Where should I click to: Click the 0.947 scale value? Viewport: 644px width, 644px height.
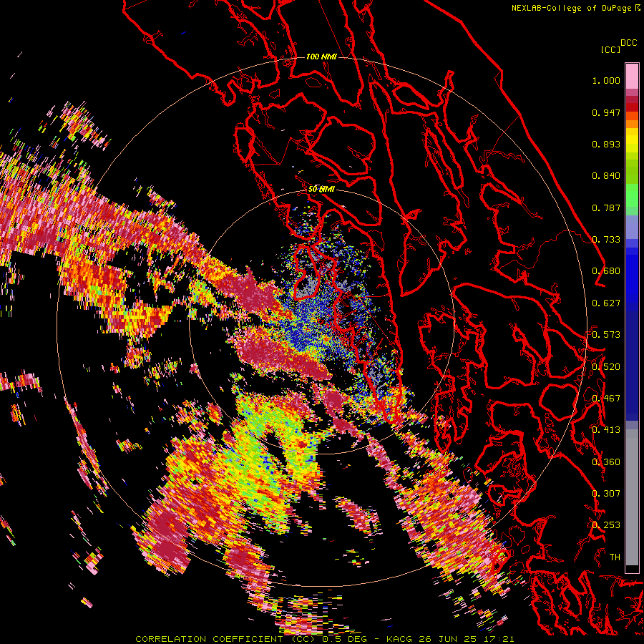click(x=606, y=112)
